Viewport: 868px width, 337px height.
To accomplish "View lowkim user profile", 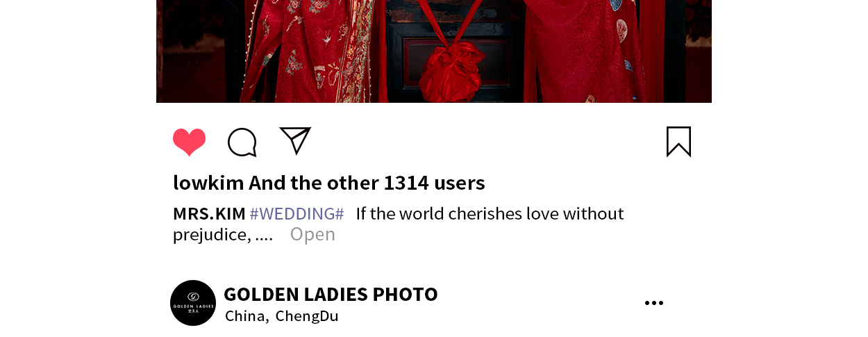I will pyautogui.click(x=208, y=183).
